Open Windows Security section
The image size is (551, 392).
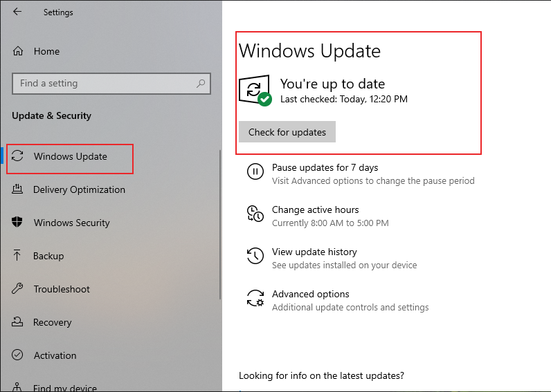pos(72,223)
